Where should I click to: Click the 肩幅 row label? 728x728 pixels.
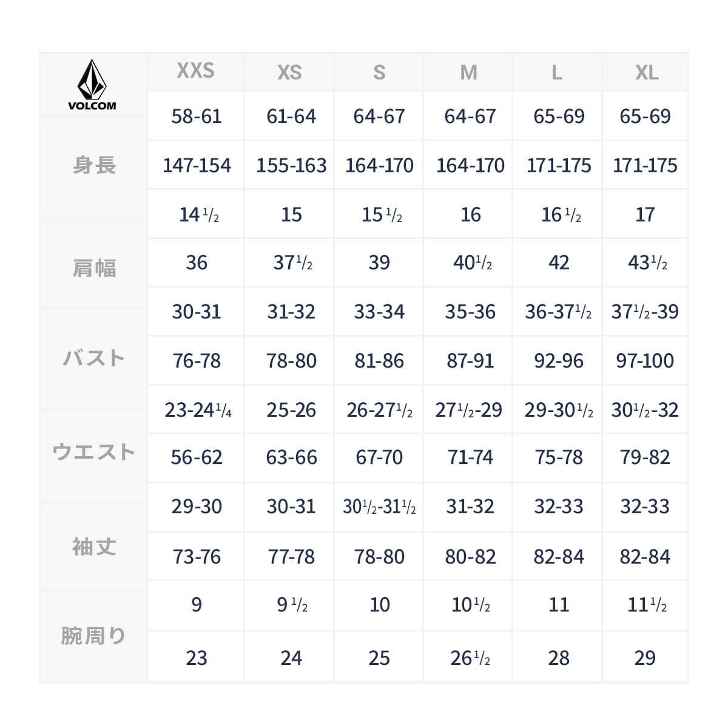coord(94,268)
